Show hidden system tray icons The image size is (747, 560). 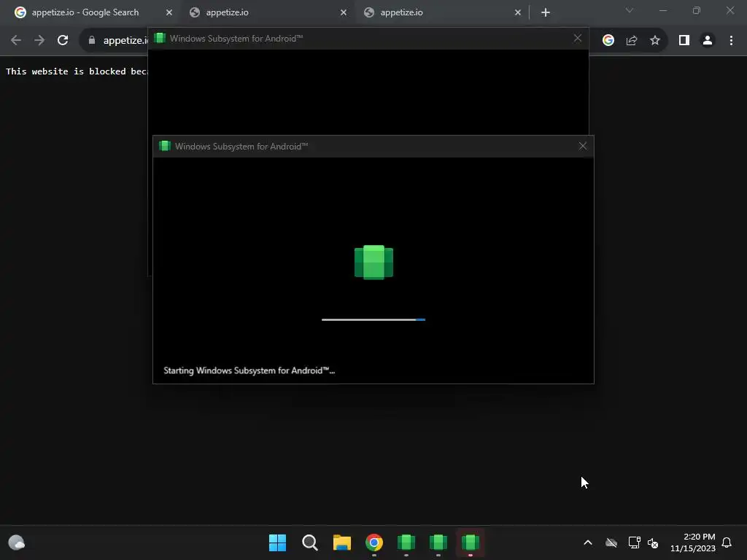(x=588, y=542)
